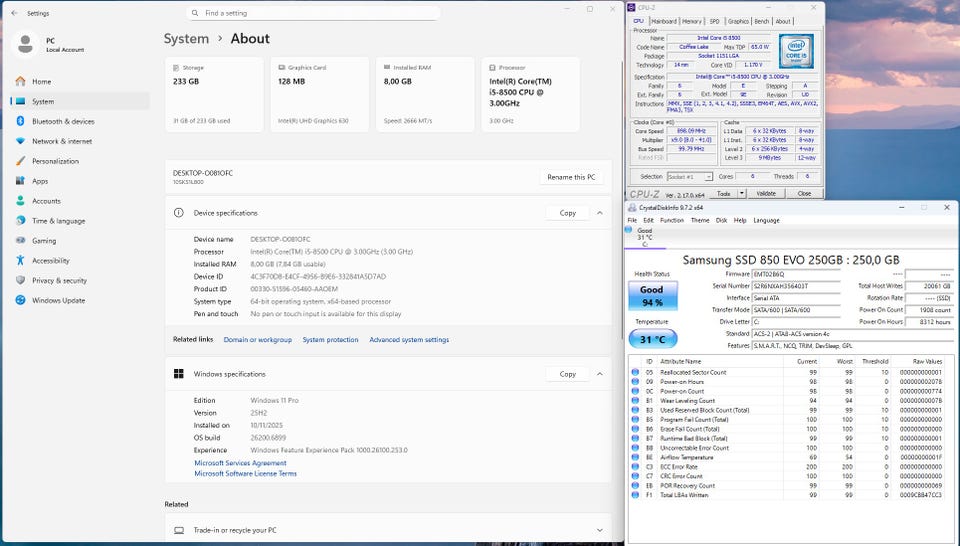Open Bluetooth & devices settings

click(x=62, y=121)
